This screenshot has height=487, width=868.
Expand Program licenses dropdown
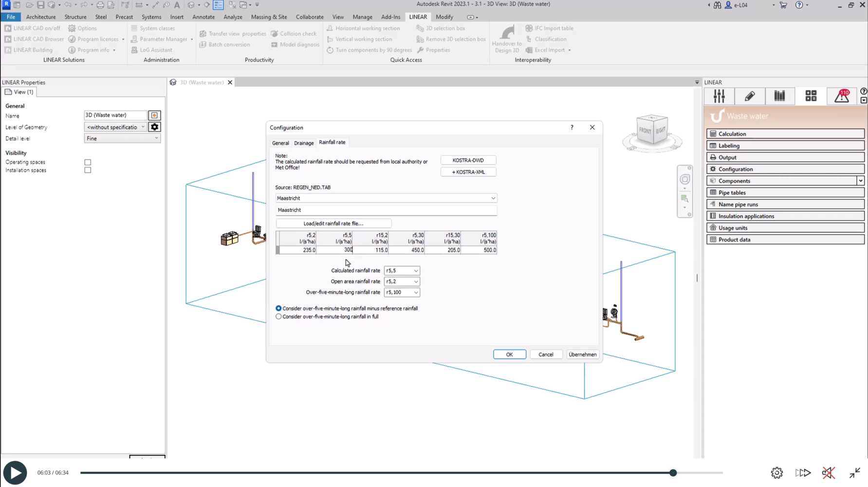coord(123,39)
